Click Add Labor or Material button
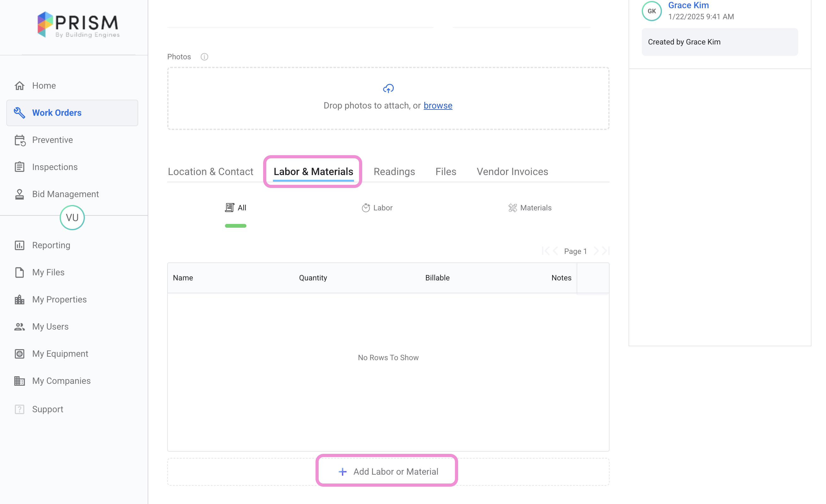 tap(388, 472)
